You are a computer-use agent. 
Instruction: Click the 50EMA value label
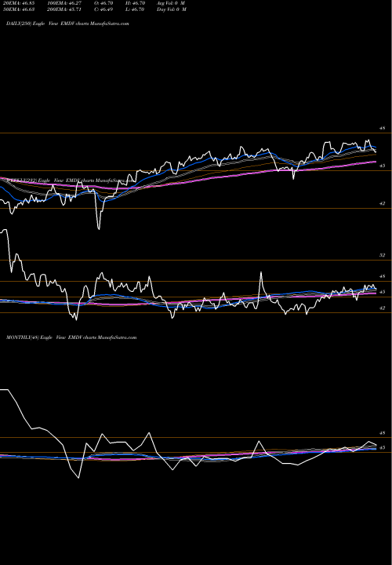click(x=19, y=9)
